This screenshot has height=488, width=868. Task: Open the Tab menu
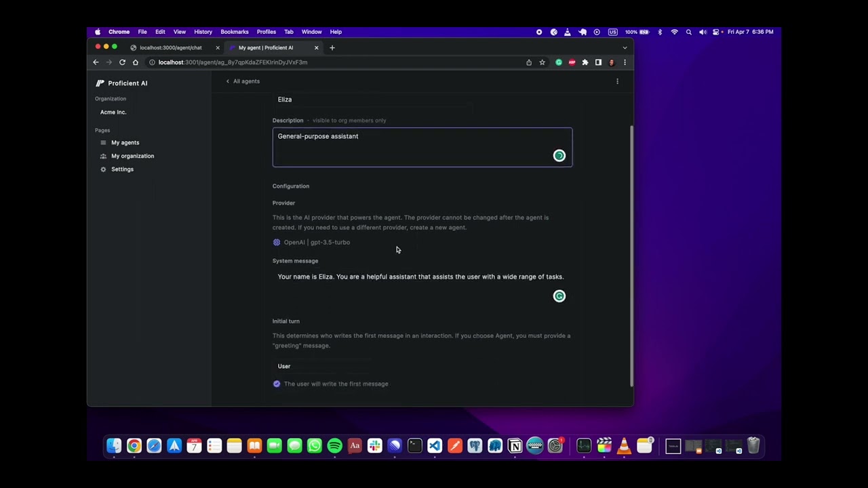(289, 32)
